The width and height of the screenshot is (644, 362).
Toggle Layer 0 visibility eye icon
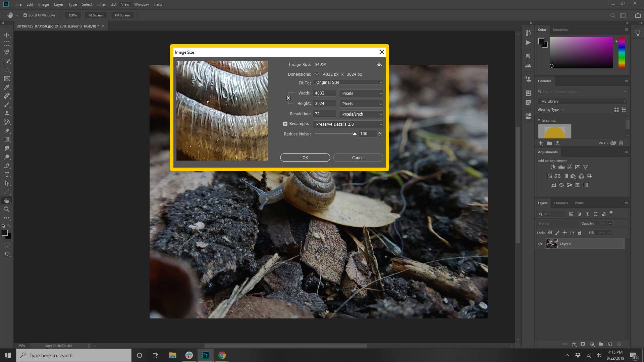coord(540,244)
